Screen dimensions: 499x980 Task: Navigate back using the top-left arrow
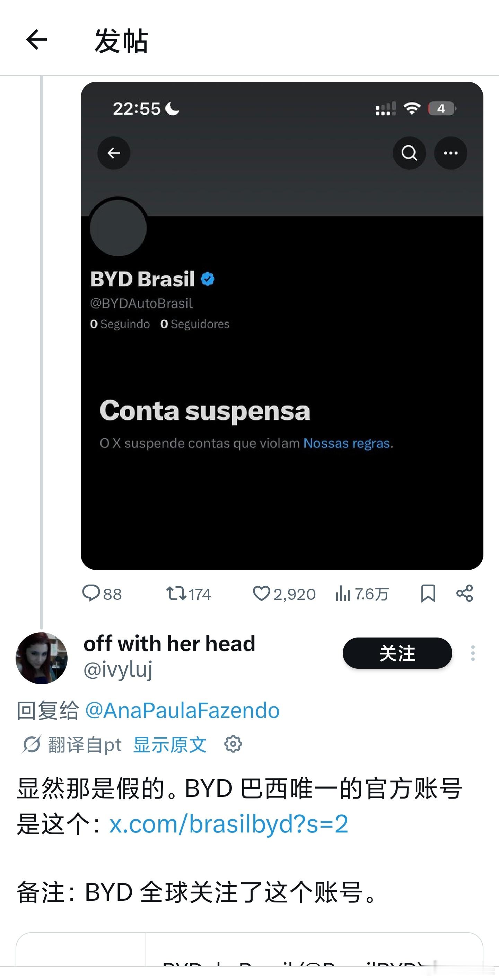tap(35, 39)
